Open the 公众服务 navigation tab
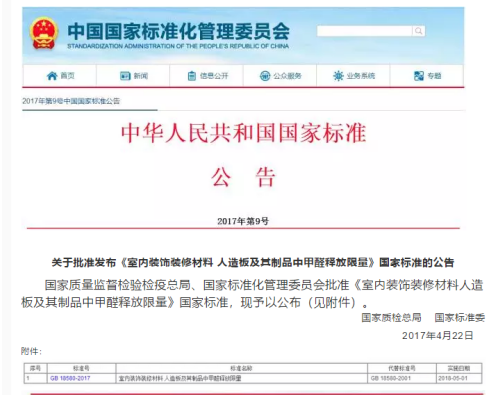The height and width of the screenshot is (395, 489). [280, 76]
